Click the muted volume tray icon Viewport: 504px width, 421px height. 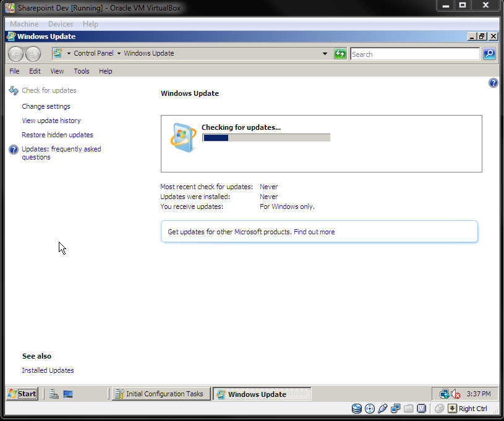(455, 394)
